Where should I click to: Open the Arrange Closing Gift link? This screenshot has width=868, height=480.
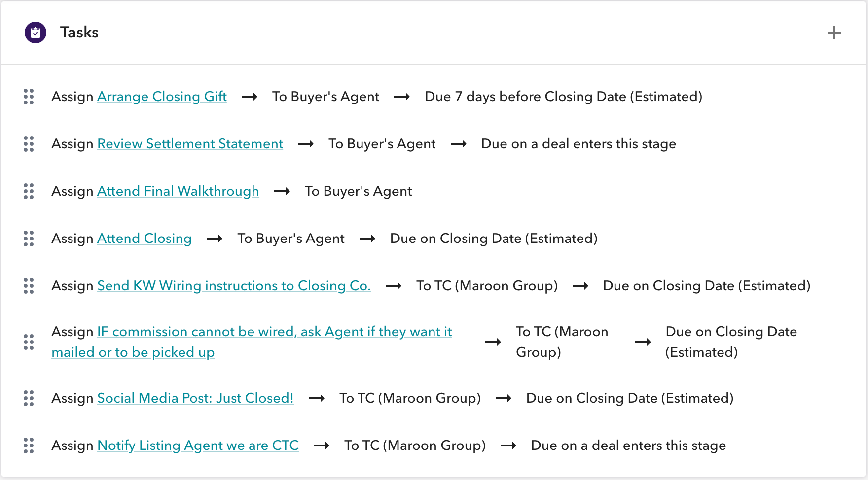point(162,97)
